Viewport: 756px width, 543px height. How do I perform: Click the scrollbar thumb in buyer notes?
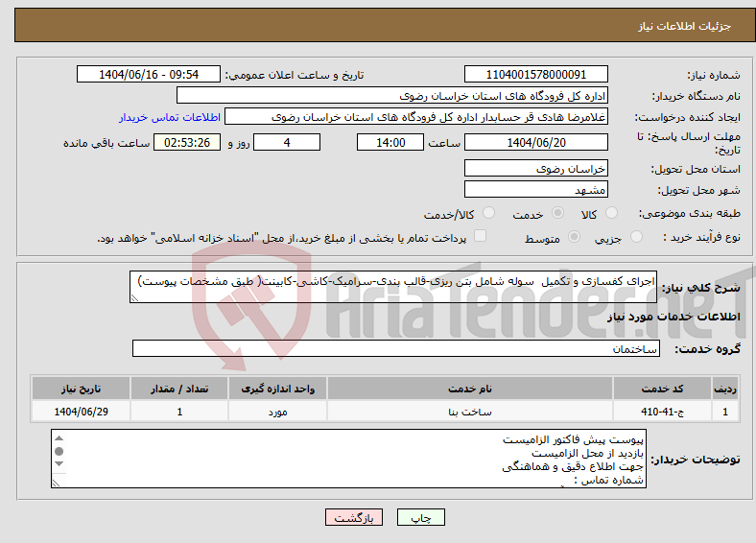[59, 451]
